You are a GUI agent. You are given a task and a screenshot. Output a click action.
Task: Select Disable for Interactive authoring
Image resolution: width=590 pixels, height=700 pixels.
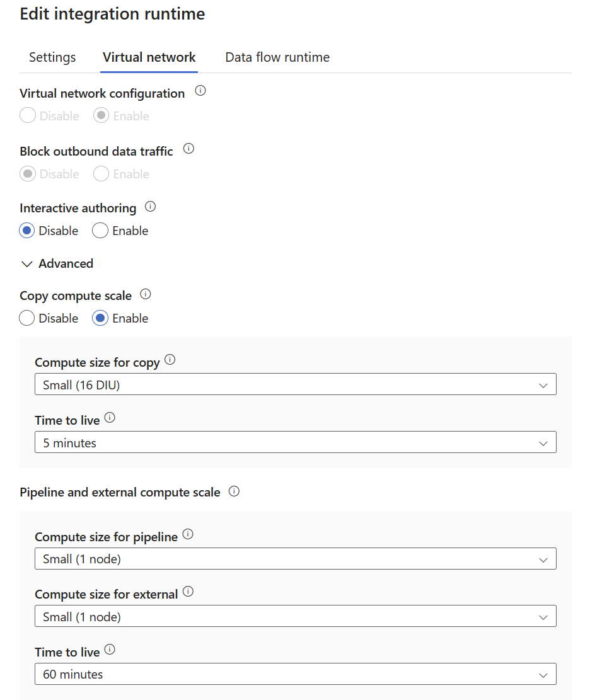pyautogui.click(x=26, y=231)
